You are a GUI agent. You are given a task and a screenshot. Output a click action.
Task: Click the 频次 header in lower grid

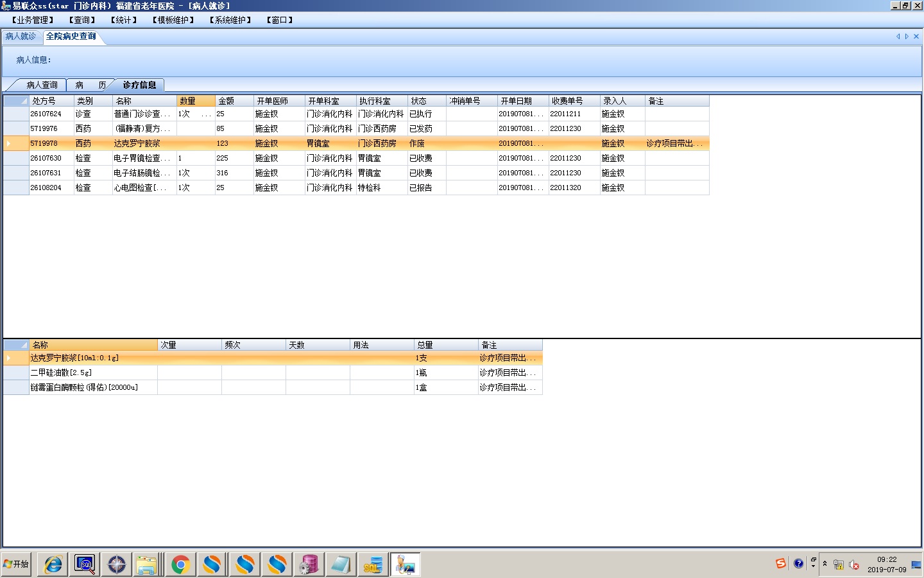tap(253, 345)
